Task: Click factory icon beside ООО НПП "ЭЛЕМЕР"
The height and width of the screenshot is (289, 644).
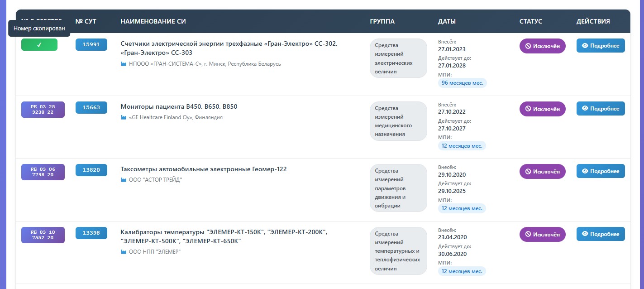Action: tap(123, 252)
